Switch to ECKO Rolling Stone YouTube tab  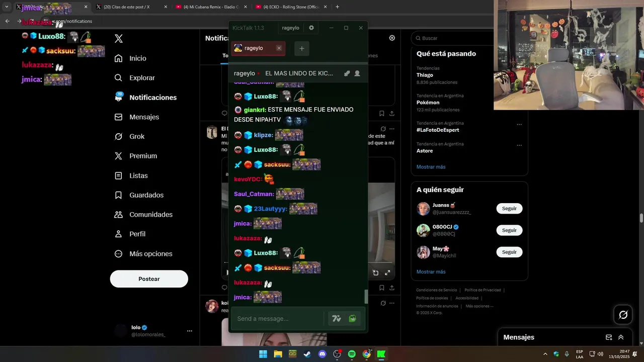tap(290, 7)
